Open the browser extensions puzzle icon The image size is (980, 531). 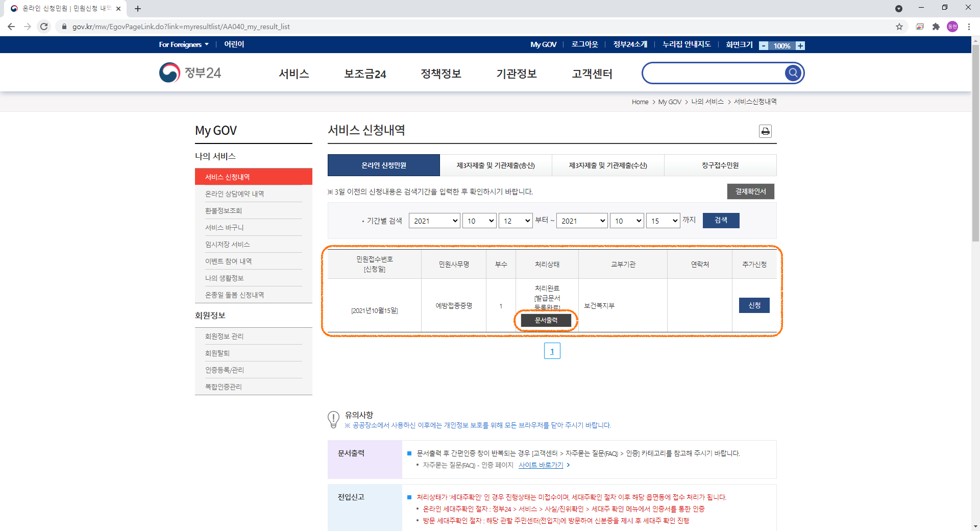click(x=936, y=27)
